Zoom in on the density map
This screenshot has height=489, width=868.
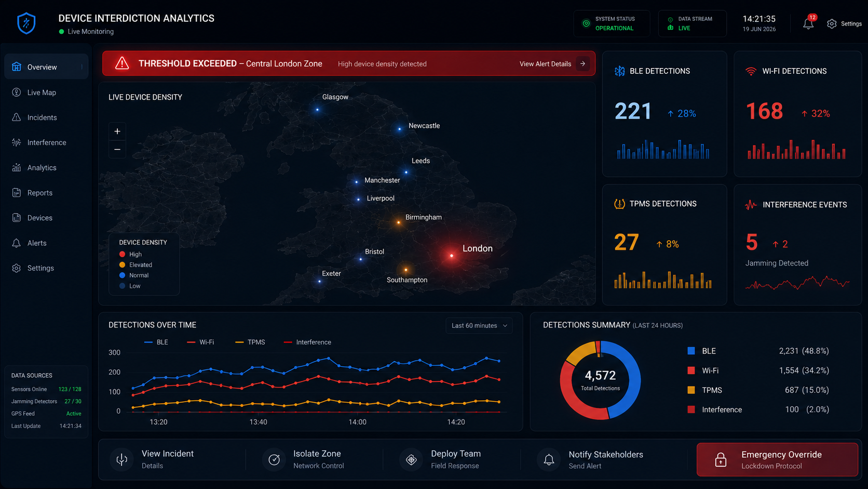tap(117, 131)
